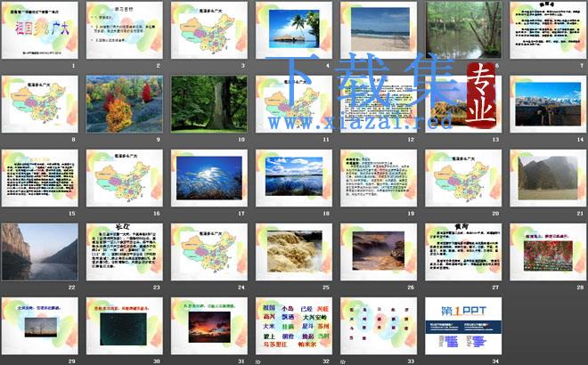Select slide 33 scattered characters thumbnail
The width and height of the screenshot is (588, 365).
point(379,326)
